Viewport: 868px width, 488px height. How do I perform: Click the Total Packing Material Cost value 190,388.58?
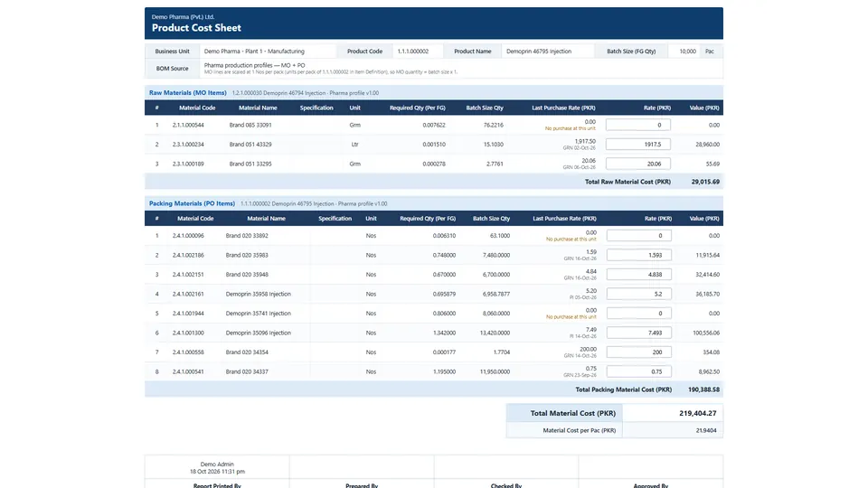(x=703, y=389)
